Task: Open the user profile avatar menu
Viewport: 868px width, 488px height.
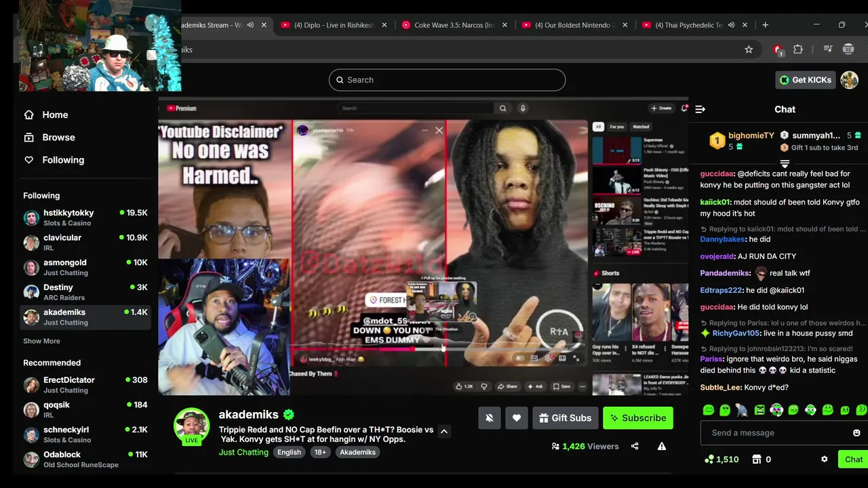Action: click(x=849, y=80)
